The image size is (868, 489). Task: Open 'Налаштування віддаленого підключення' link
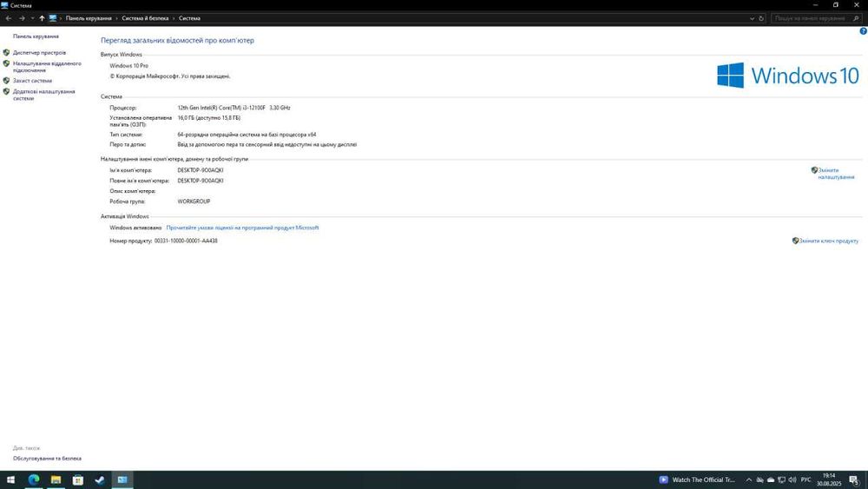tap(47, 67)
